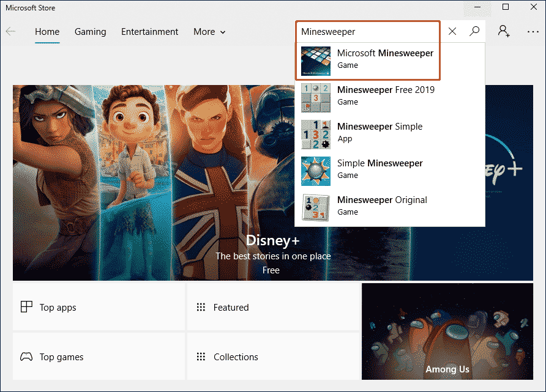Viewport: 546px width, 392px height.
Task: Open the Gaming tab
Action: pos(90,32)
